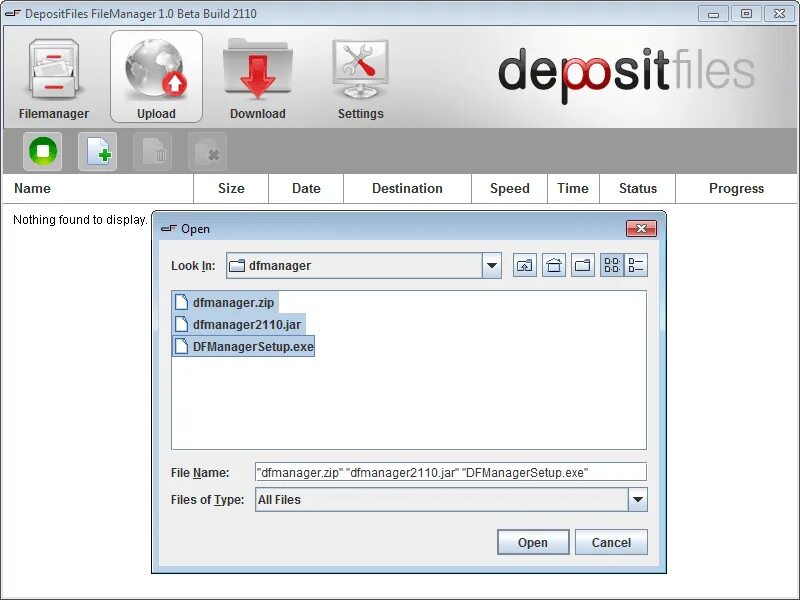The width and height of the screenshot is (800, 600).
Task: Click inside the File Name input field
Action: [x=450, y=471]
